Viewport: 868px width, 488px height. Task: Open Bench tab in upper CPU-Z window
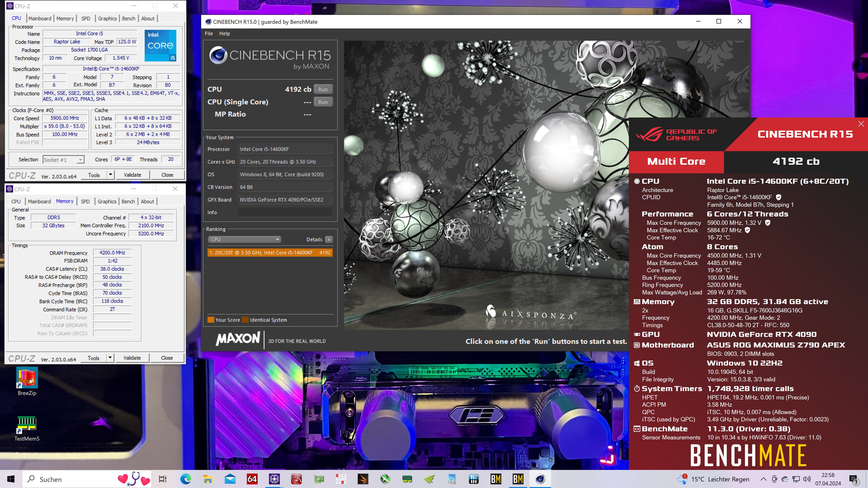(x=128, y=19)
